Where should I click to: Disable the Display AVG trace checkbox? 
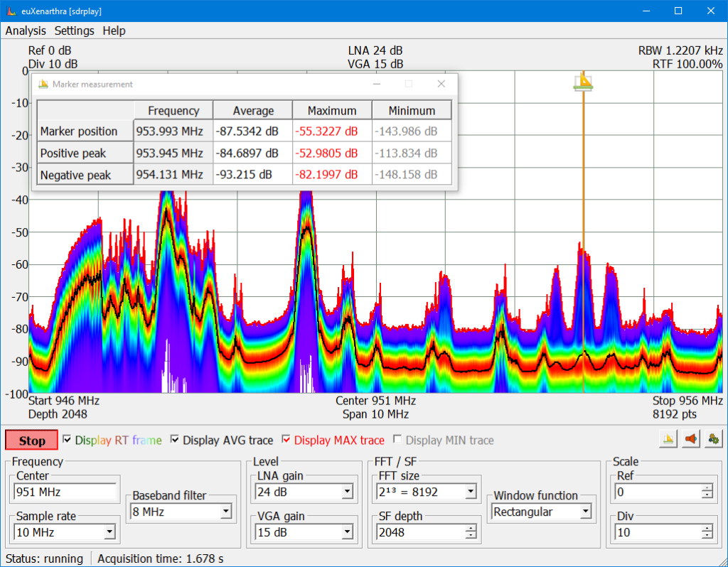click(175, 440)
